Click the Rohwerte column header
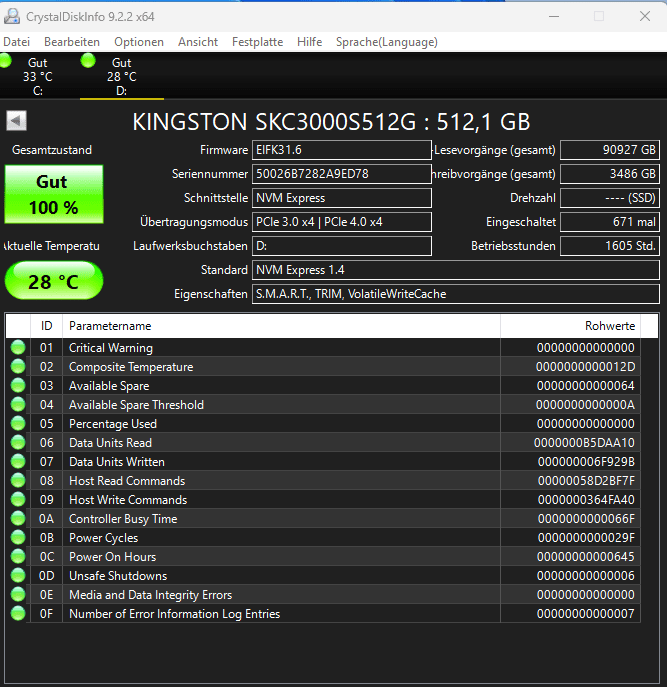The image size is (667, 687). tap(570, 326)
